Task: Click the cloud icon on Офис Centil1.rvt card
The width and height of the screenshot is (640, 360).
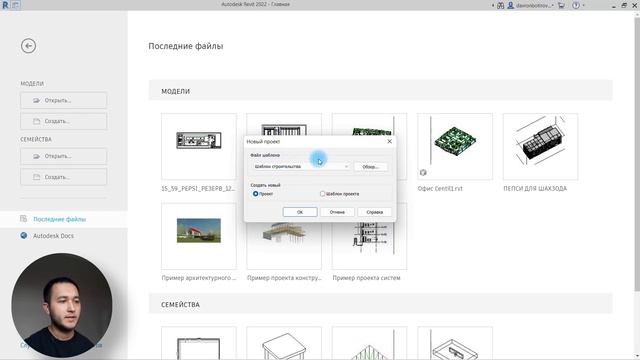Action: point(423,173)
